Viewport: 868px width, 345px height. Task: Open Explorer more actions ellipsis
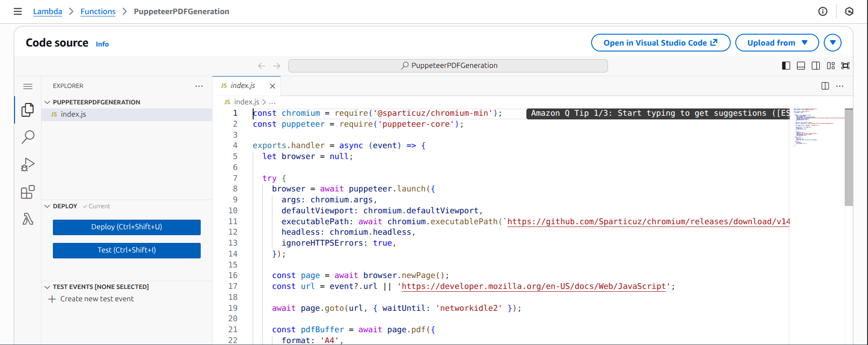(x=199, y=86)
